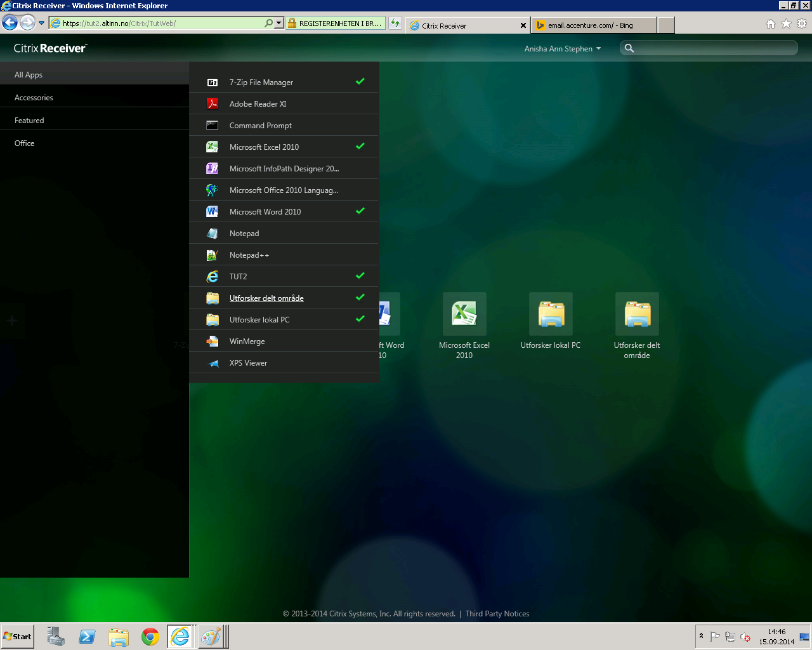Toggle checkmark for Utforsker delt område
This screenshot has width=812, height=650.
pos(360,297)
